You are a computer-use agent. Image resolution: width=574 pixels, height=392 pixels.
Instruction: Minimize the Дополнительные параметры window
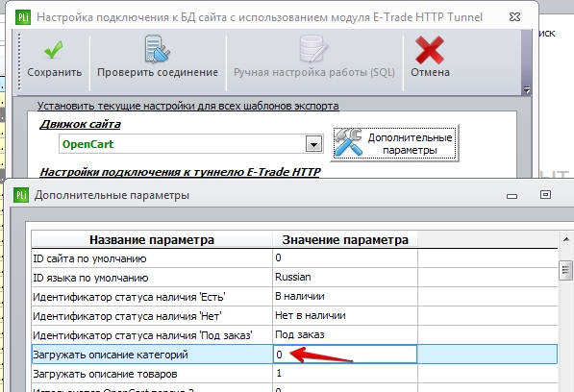pyautogui.click(x=512, y=196)
